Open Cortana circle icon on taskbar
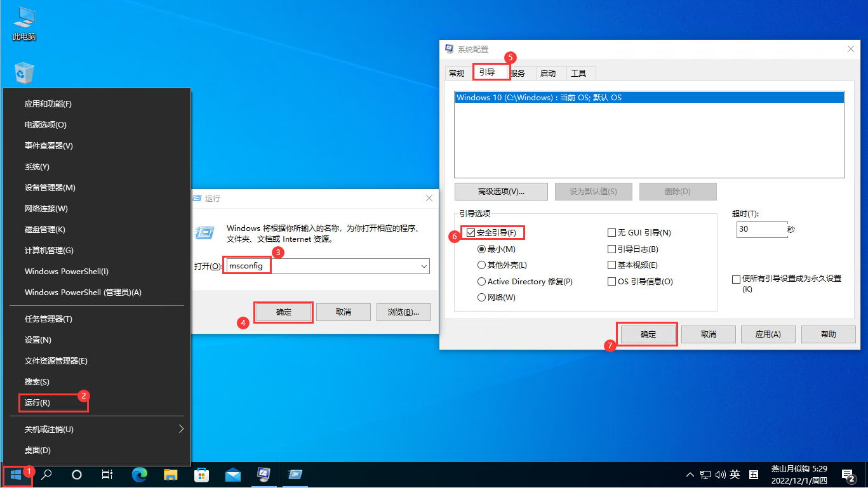 77,475
